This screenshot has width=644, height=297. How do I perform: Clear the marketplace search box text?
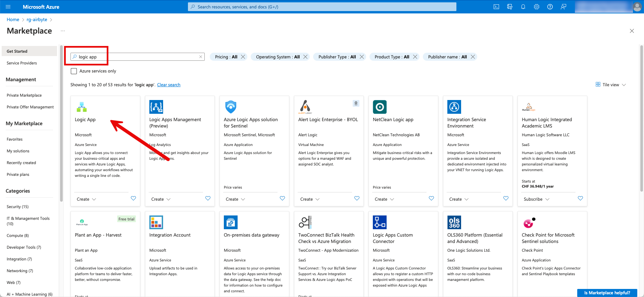tap(201, 57)
